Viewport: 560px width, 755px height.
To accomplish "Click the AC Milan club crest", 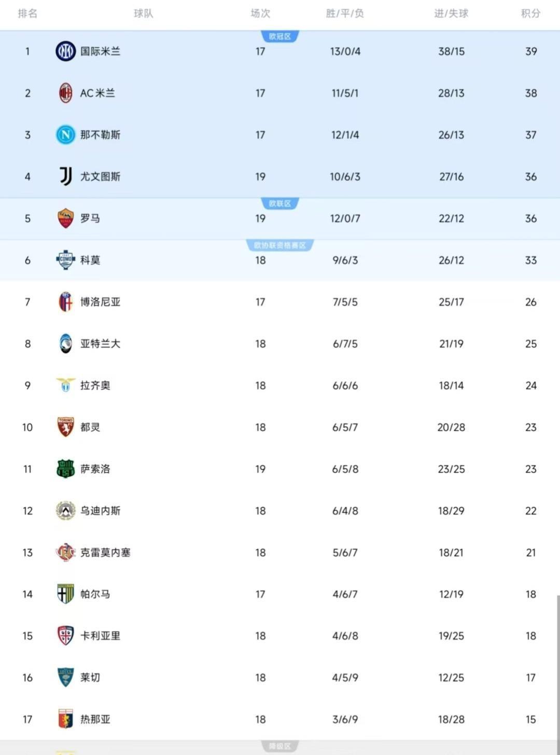I will pyautogui.click(x=65, y=93).
